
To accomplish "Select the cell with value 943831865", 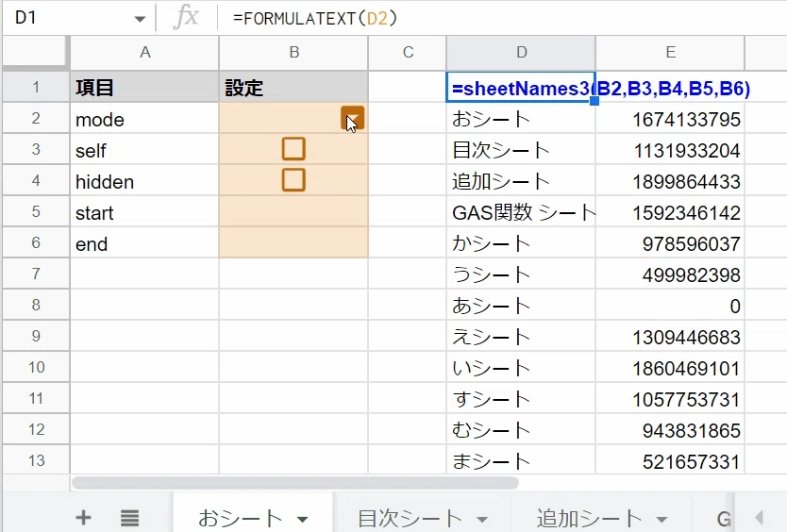I will click(x=670, y=429).
